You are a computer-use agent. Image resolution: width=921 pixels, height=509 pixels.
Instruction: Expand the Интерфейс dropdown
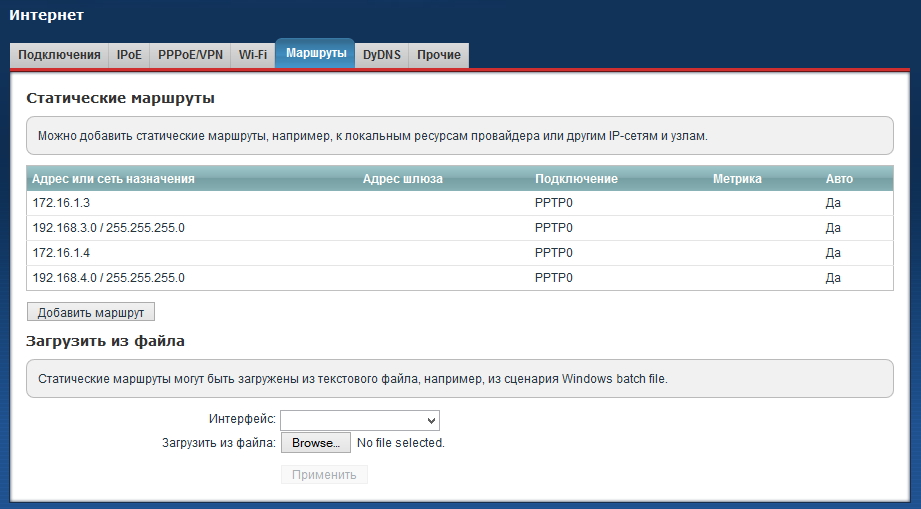[x=360, y=420]
